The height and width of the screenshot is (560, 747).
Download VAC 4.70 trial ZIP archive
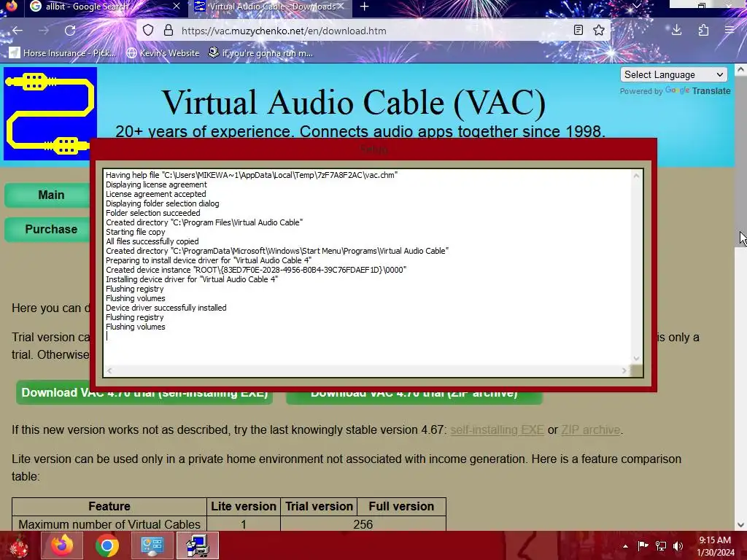point(414,393)
